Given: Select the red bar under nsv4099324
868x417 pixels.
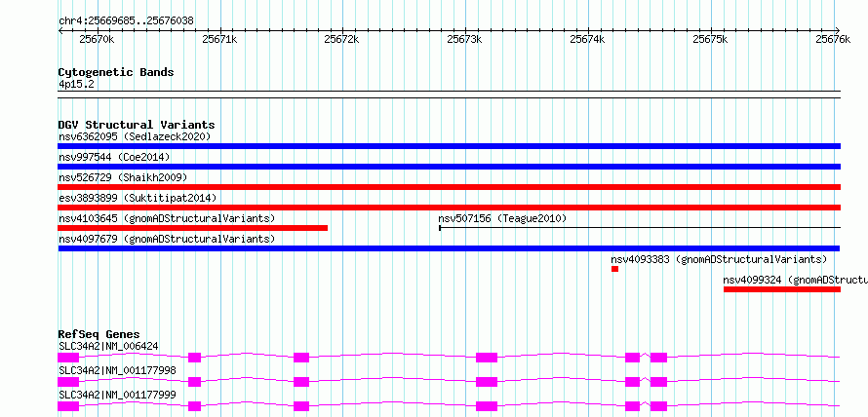Looking at the screenshot, I should coord(782,289).
